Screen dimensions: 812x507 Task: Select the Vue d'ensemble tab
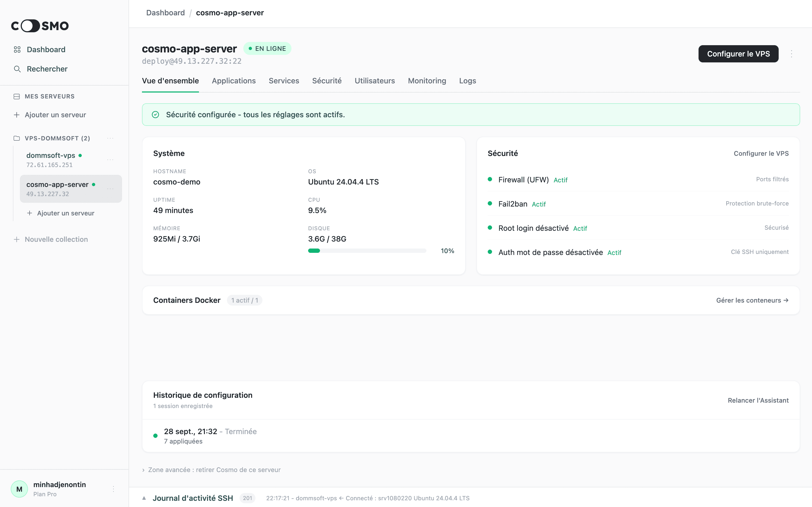pos(170,81)
